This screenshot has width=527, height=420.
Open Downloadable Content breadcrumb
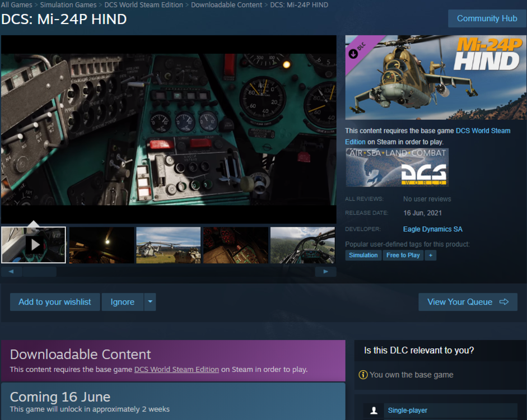pos(226,4)
